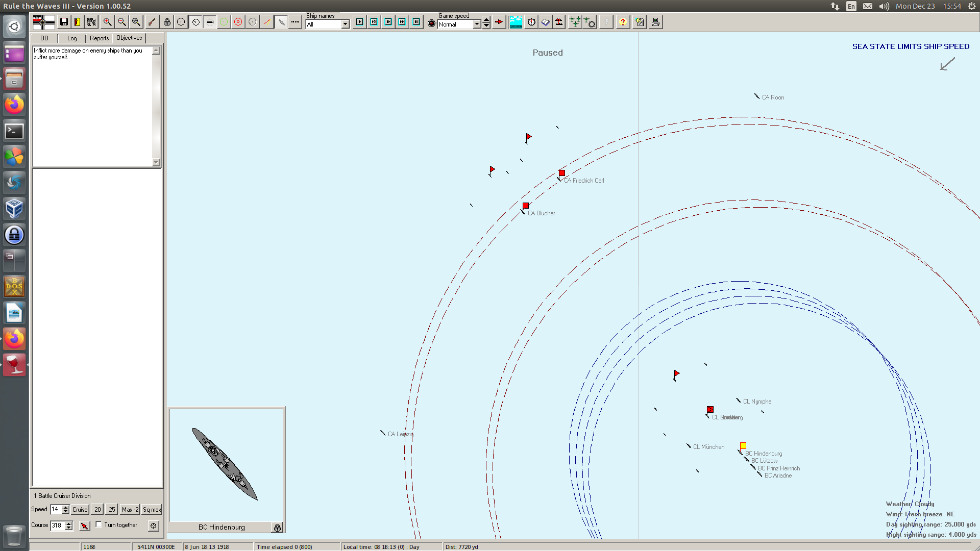980x551 pixels.
Task: Open the Reports tab
Action: point(99,38)
